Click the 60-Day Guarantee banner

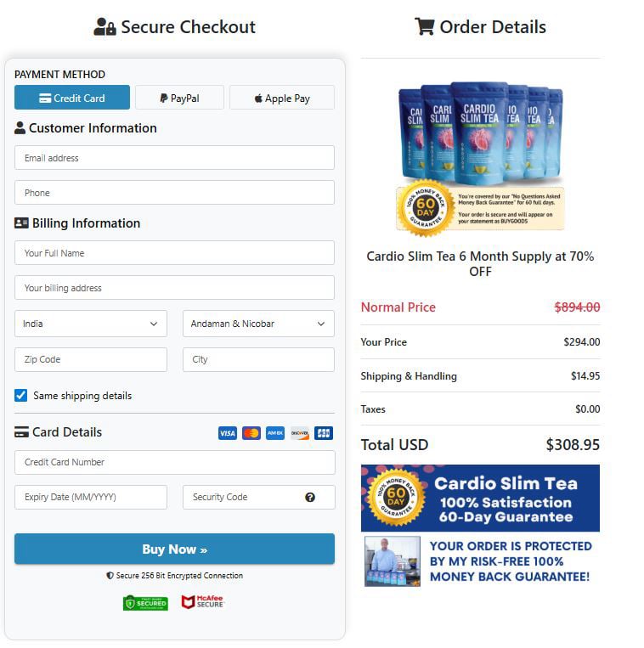click(480, 498)
